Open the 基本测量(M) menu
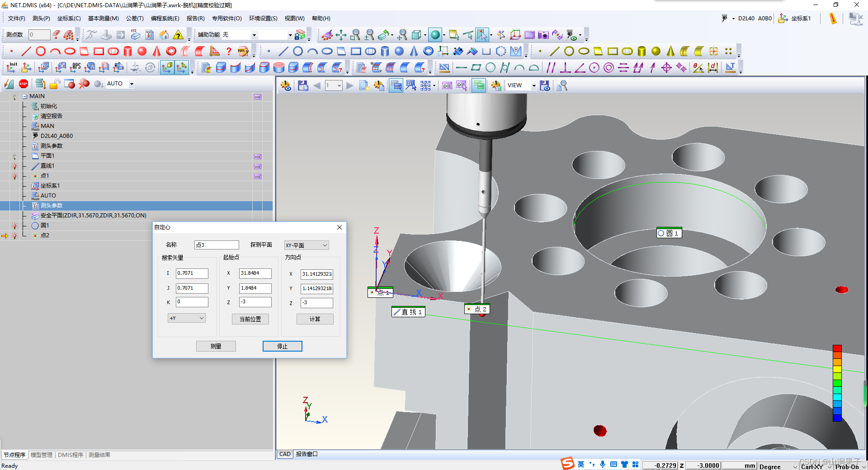 pyautogui.click(x=103, y=19)
